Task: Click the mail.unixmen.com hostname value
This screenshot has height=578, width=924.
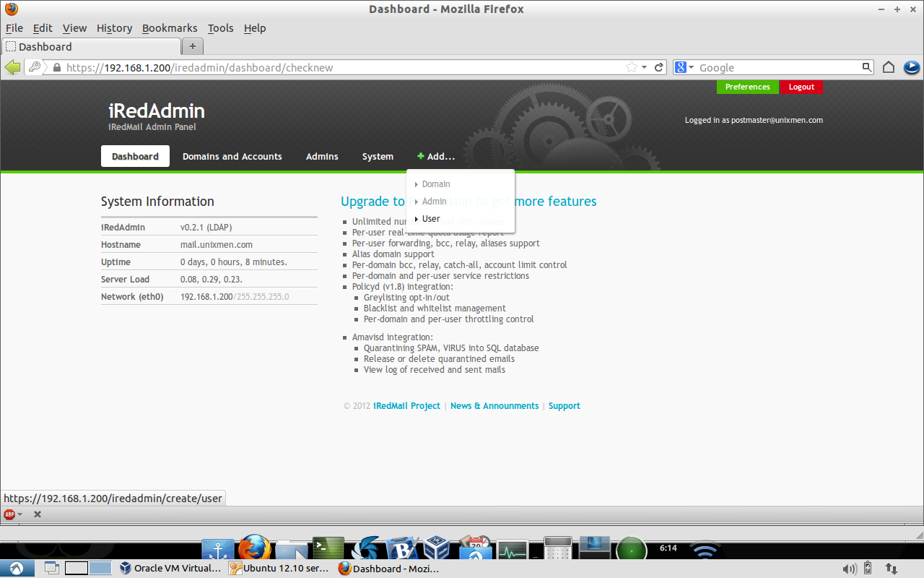Action: tap(217, 245)
